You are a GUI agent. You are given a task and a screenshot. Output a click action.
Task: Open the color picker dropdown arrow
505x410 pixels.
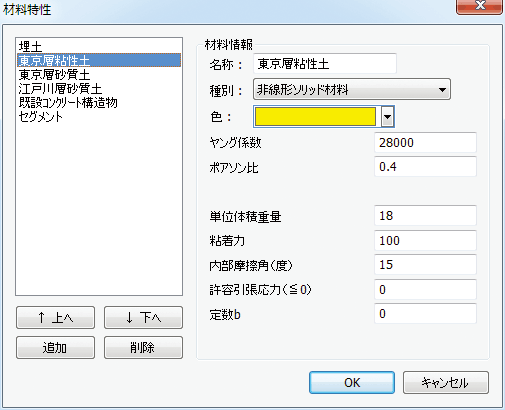(387, 117)
